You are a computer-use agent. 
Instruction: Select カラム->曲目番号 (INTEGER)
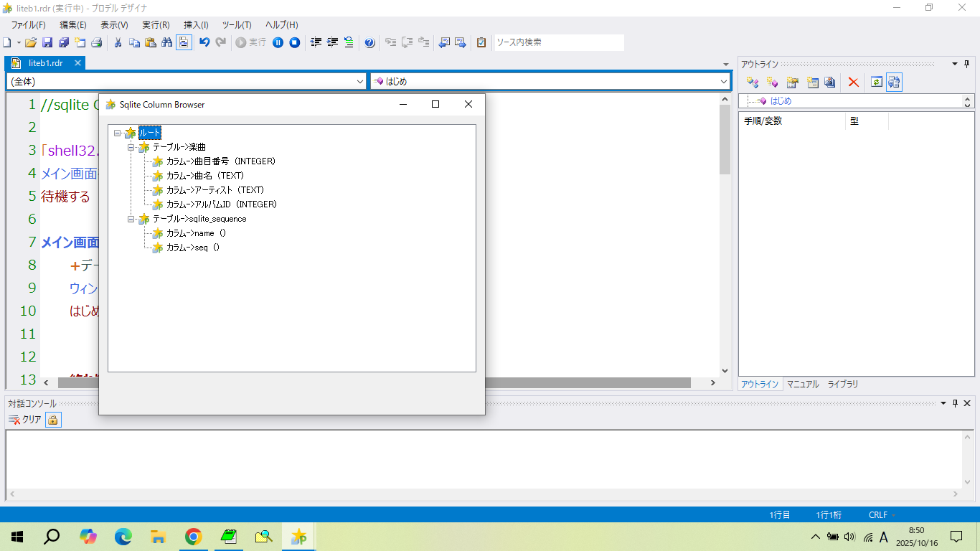click(221, 161)
